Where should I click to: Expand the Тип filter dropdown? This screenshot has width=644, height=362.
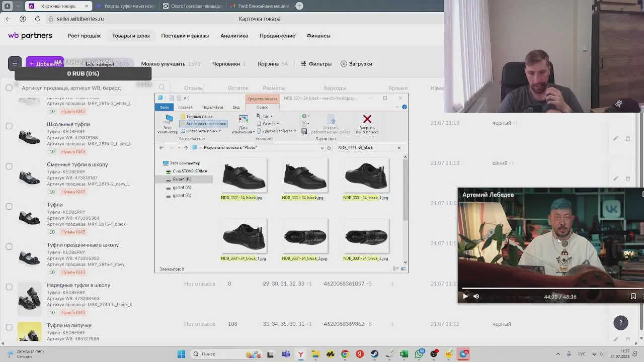click(x=264, y=116)
